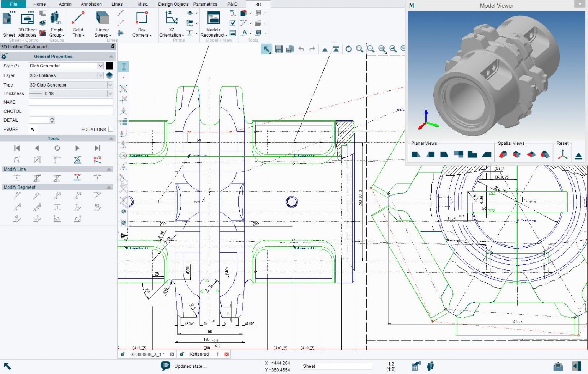Switch to the Parametrics ribbon tab
The image size is (588, 374).
205,4
